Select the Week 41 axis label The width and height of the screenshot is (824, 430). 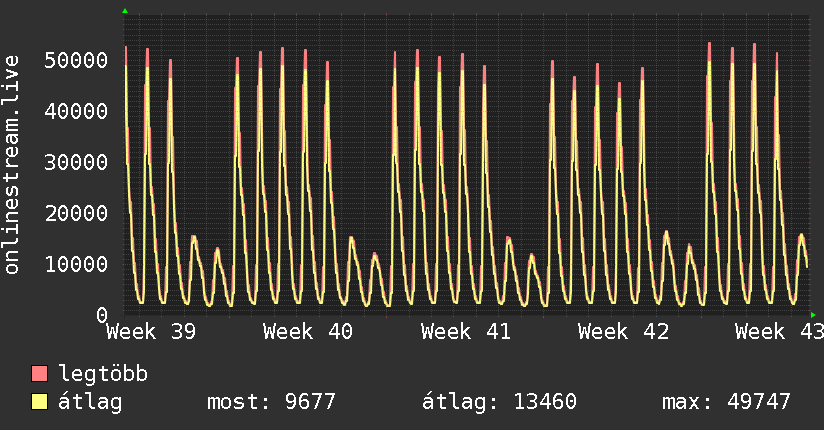click(466, 332)
